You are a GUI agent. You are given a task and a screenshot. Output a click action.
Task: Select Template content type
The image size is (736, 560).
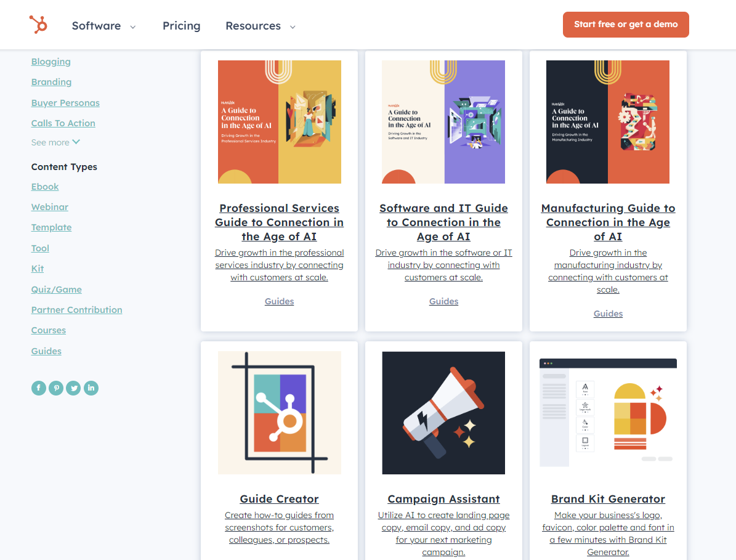click(51, 227)
